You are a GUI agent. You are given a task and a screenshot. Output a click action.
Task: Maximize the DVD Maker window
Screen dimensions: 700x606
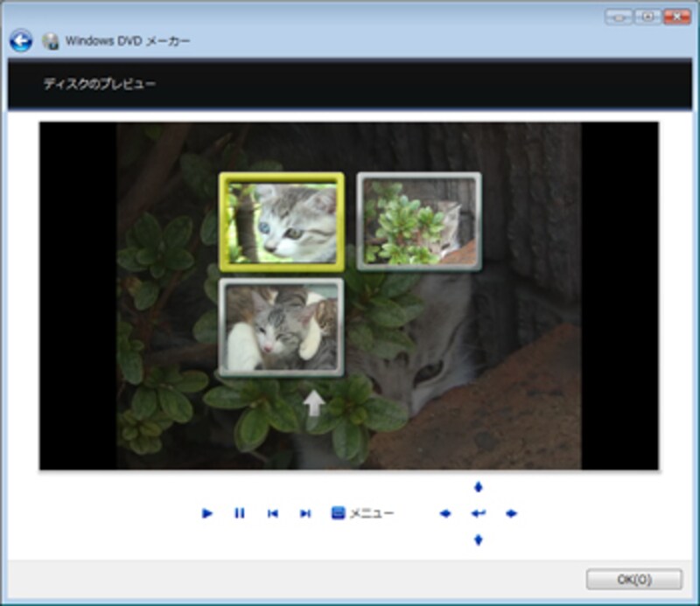tap(647, 17)
